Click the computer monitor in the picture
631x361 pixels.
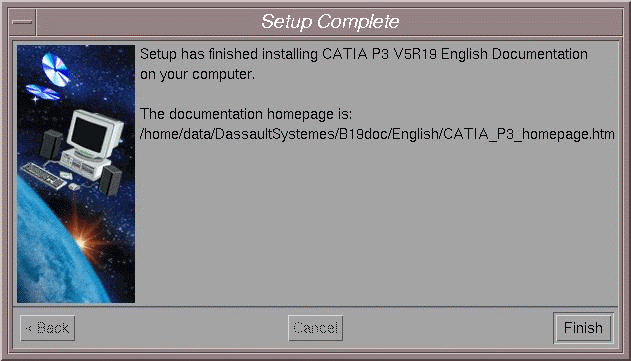[x=93, y=134]
